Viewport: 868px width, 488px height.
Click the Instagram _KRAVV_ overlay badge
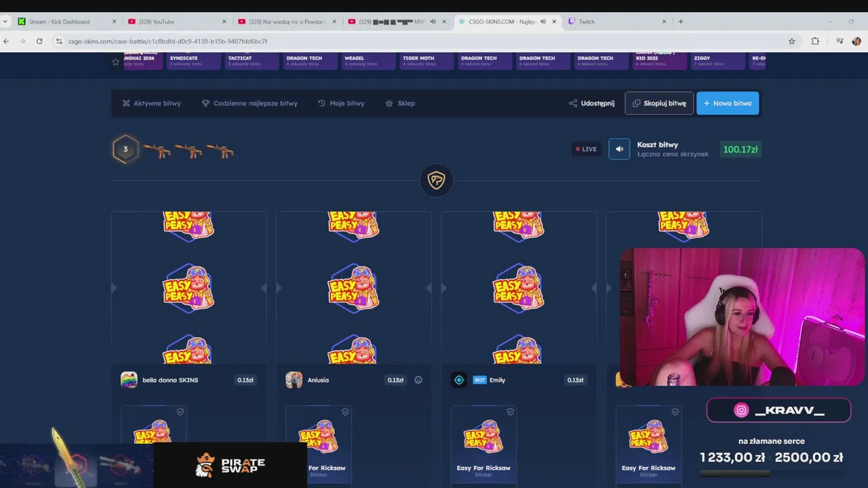[778, 410]
